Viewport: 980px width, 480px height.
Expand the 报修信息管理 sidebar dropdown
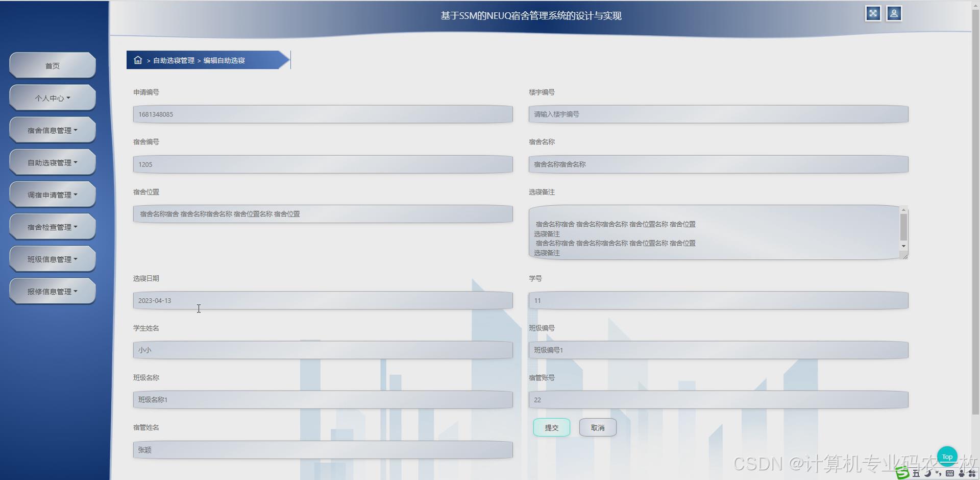(x=52, y=291)
